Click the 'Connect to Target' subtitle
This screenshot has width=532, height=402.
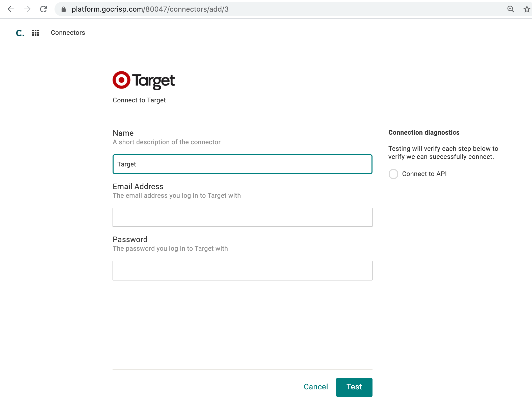tap(139, 100)
